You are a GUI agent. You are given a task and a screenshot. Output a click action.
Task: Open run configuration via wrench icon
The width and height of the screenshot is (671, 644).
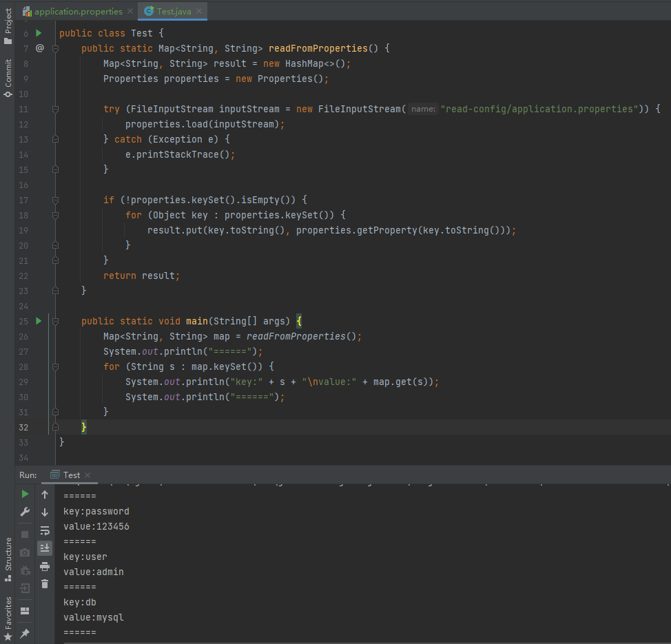[25, 512]
